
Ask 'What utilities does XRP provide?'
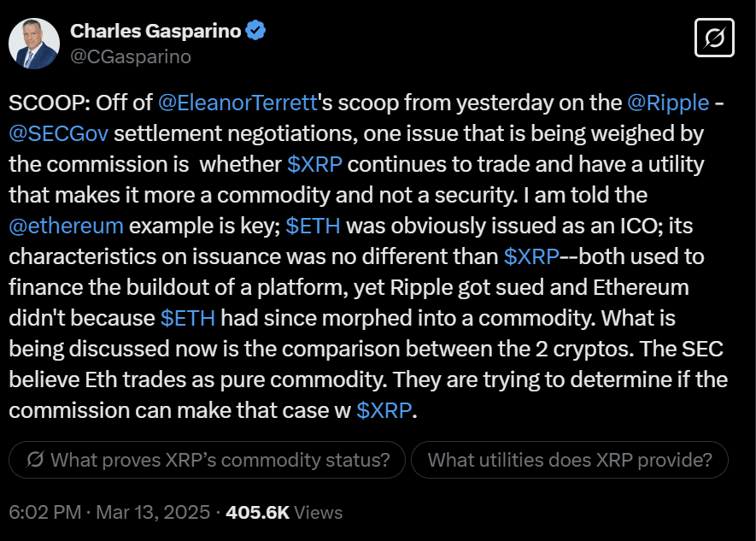coord(570,460)
